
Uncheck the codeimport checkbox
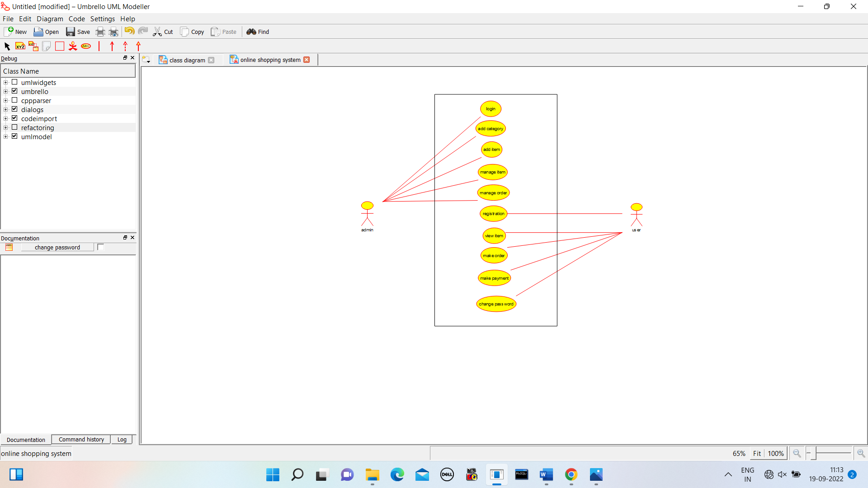pyautogui.click(x=14, y=118)
